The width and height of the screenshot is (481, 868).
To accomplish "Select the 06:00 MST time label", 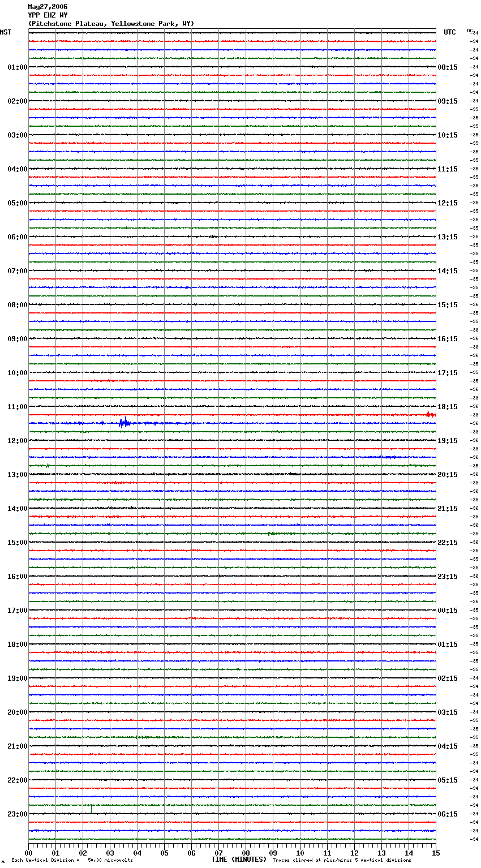I will [x=18, y=237].
